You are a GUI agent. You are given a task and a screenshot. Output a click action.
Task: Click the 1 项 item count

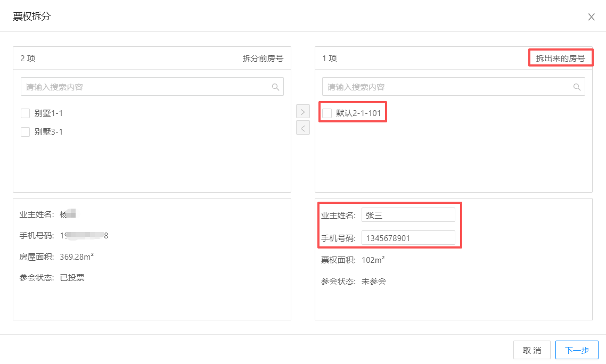[330, 59]
